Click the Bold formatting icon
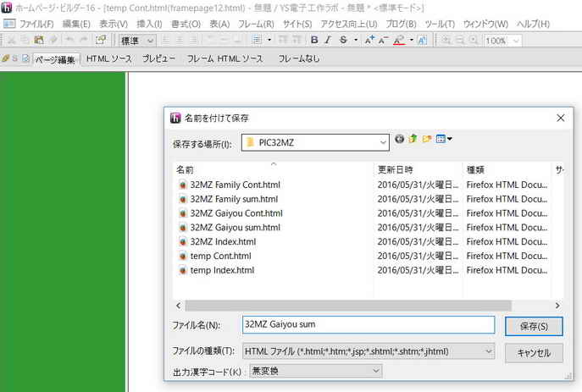 click(x=315, y=40)
